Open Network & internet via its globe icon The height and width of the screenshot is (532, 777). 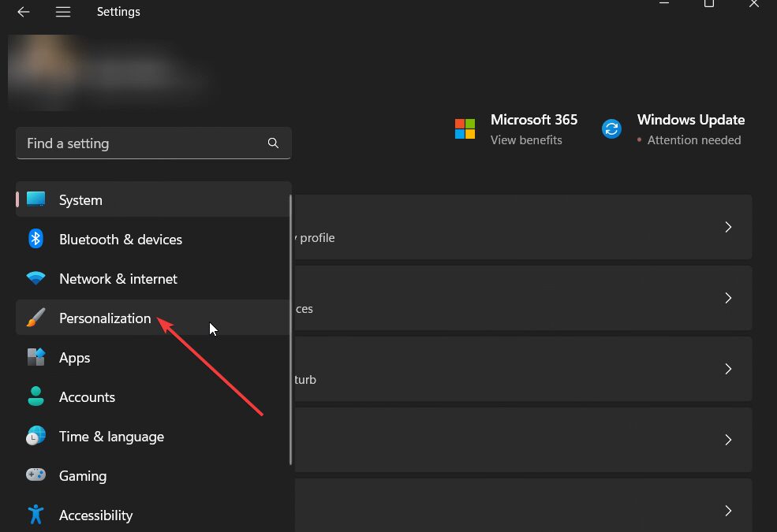35,278
